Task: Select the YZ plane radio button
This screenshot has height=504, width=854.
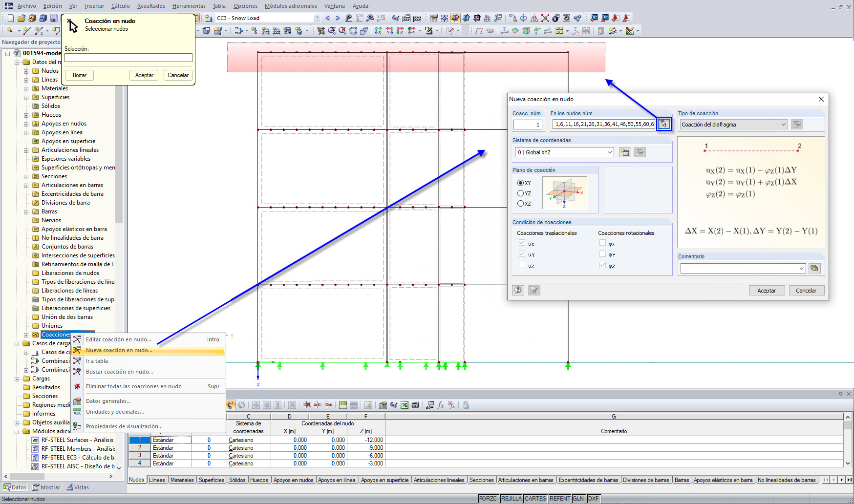Action: pos(520,193)
